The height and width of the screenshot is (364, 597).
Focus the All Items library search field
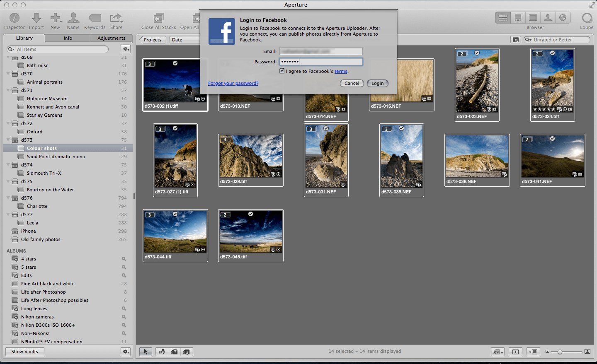point(58,49)
